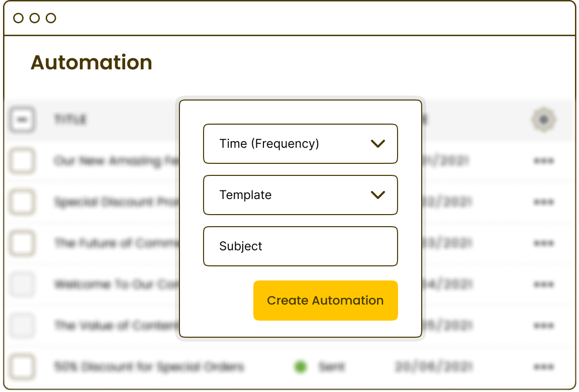This screenshot has width=579, height=392.
Task: Click into the Subject input field
Action: [x=300, y=246]
